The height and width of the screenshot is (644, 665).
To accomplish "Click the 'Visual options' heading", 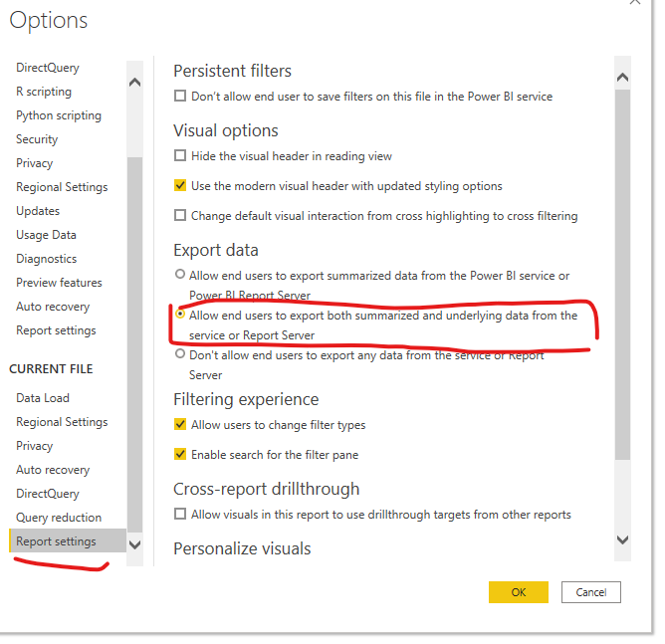I will coord(226,130).
